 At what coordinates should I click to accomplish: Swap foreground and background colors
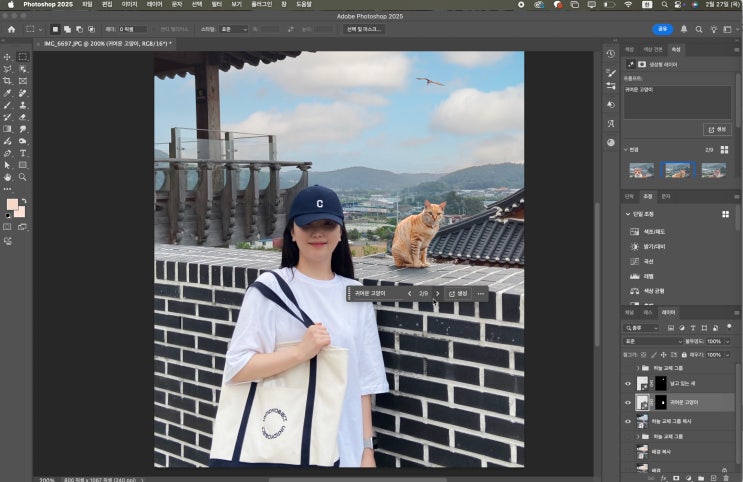click(x=24, y=201)
